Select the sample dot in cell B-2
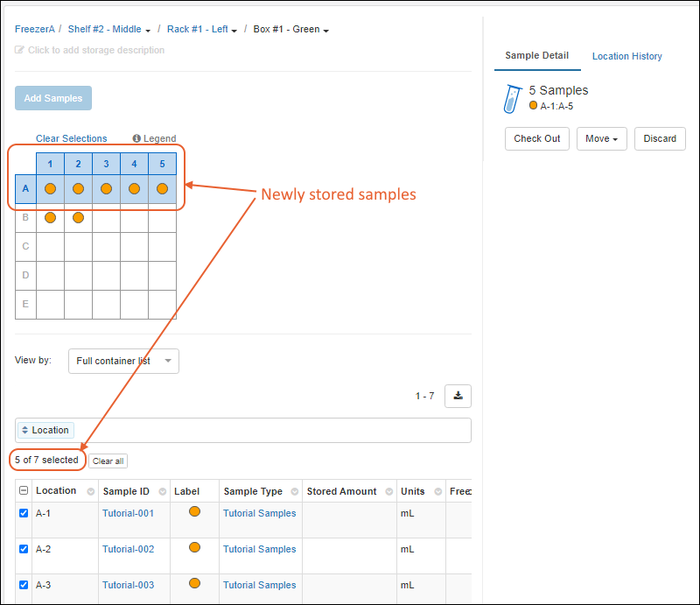Image resolution: width=700 pixels, height=605 pixels. pos(78,217)
